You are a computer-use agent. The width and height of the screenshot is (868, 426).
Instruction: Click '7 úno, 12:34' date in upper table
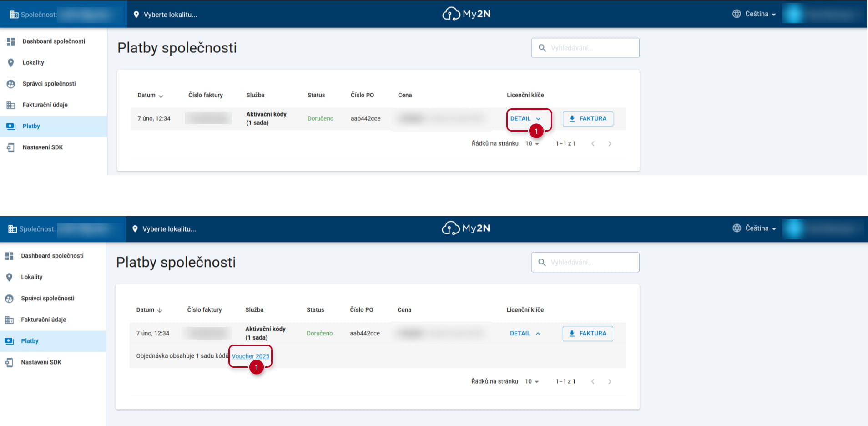[154, 119]
